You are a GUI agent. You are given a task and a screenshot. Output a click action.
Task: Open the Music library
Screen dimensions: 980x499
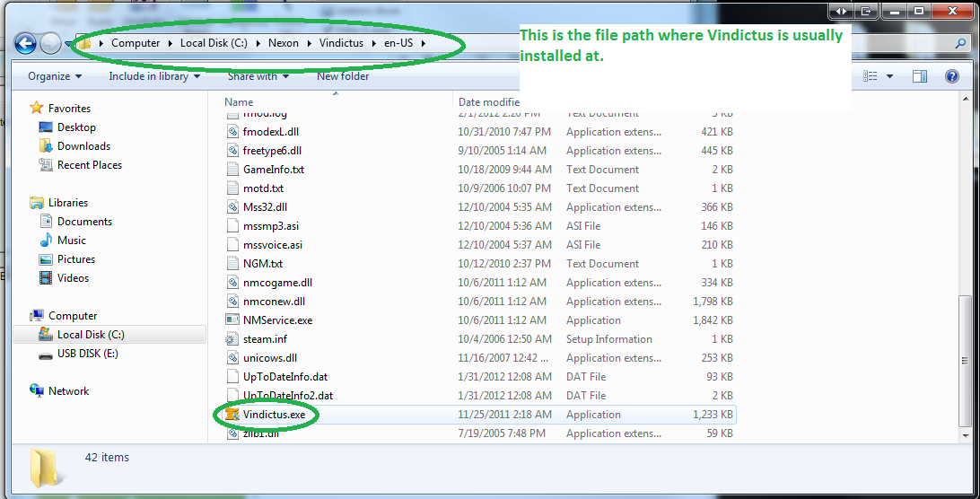[71, 241]
